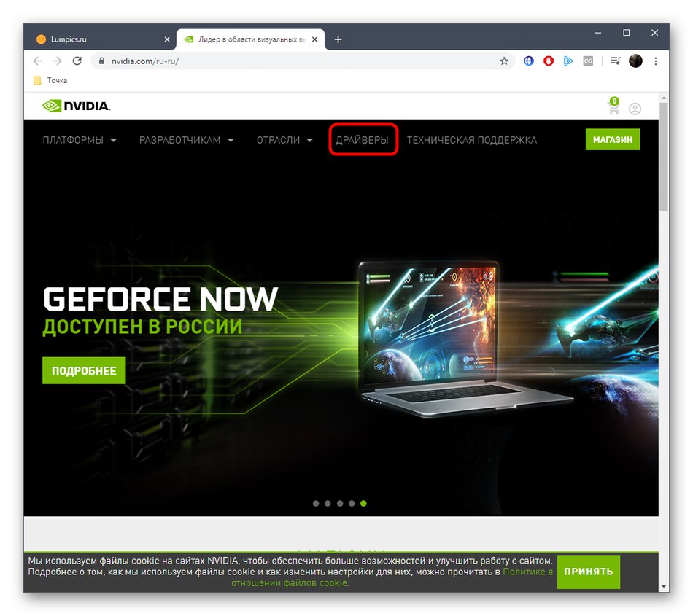This screenshot has width=693, height=616.
Task: Accept cookies with ПРИНЯТЬ
Action: tap(588, 572)
